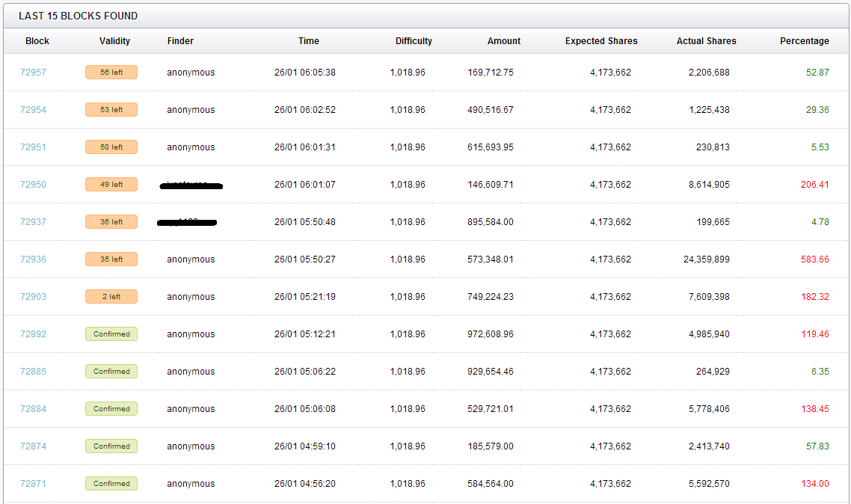Select amount 169,712.75

pyautogui.click(x=491, y=72)
